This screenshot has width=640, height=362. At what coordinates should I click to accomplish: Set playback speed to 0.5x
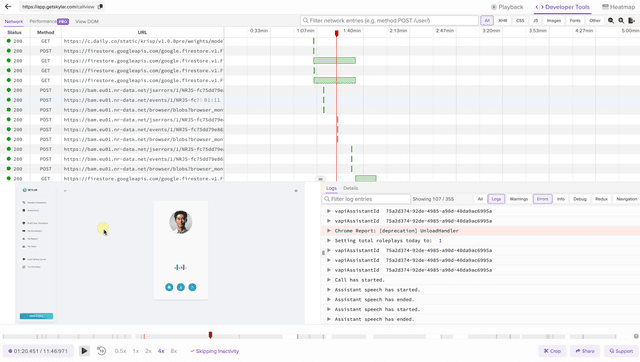120,351
